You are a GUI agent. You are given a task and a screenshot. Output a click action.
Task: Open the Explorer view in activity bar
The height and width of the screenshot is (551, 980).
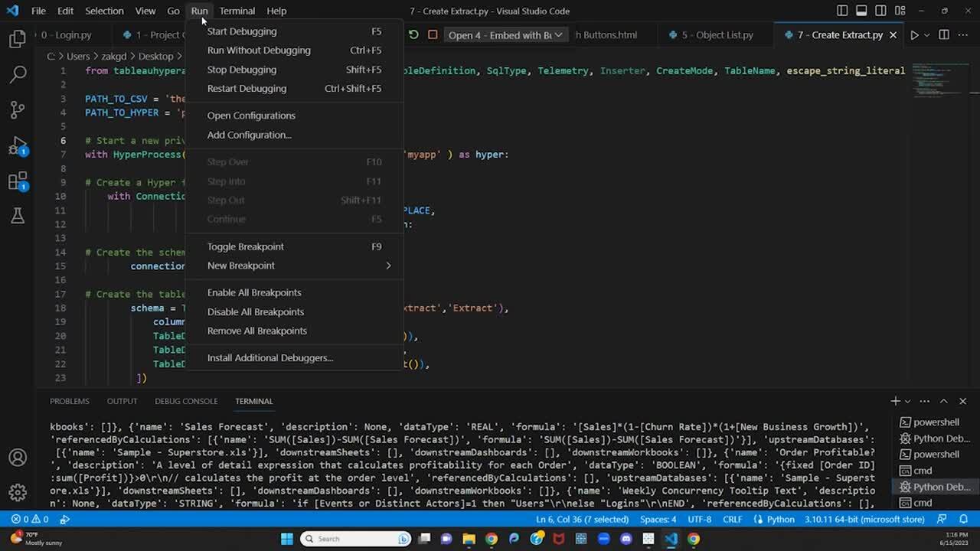(x=18, y=39)
